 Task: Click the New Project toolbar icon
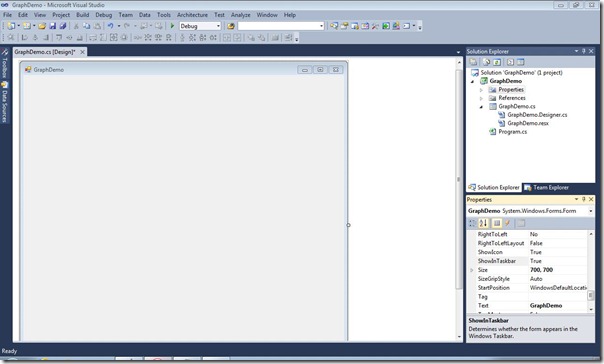(11, 26)
